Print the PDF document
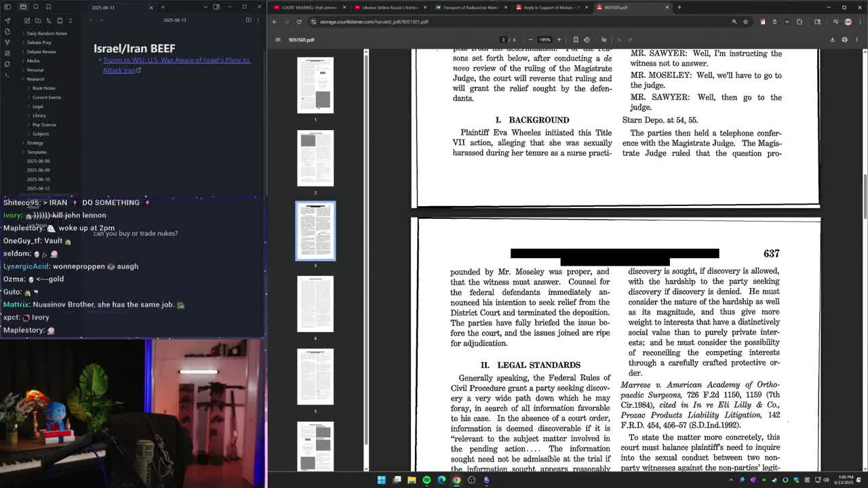This screenshot has height=488, width=868. click(x=844, y=39)
